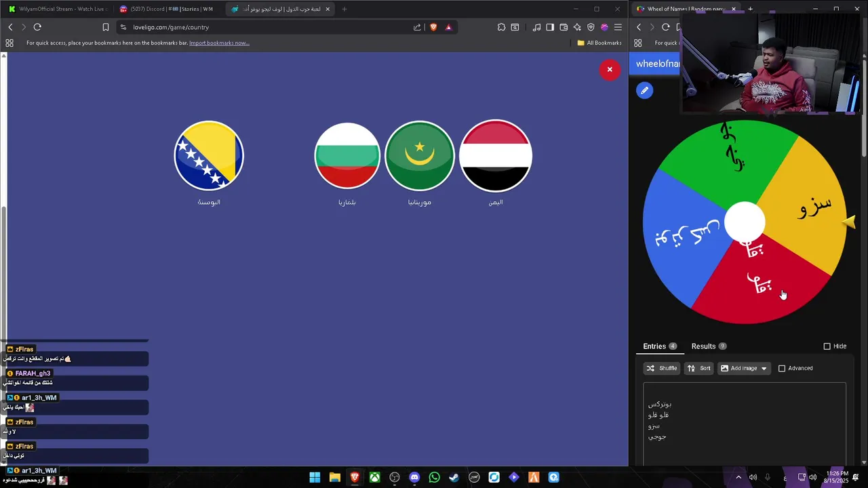Spin the wheel by its white center
This screenshot has height=488, width=868.
pyautogui.click(x=745, y=222)
